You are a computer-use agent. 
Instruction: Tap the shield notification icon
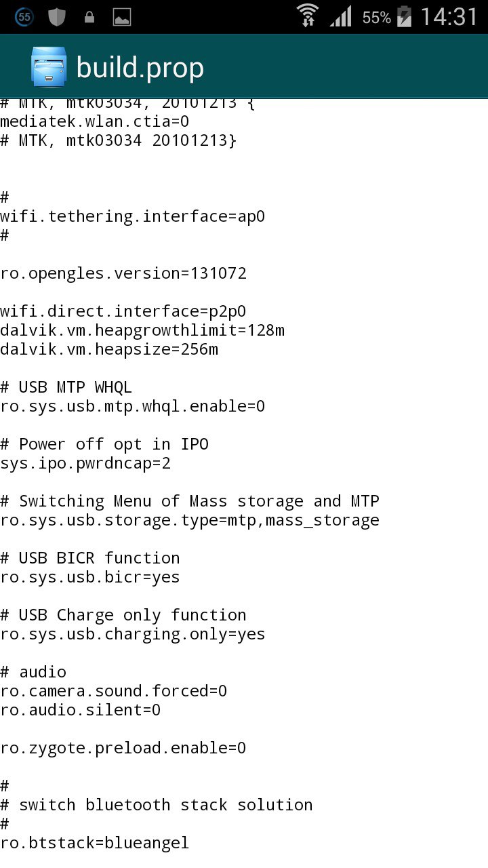tap(56, 16)
